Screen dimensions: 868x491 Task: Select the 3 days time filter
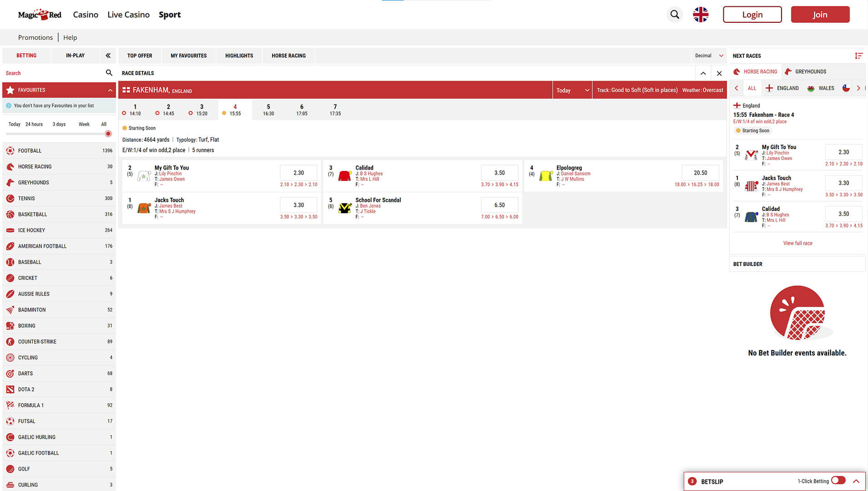[59, 124]
